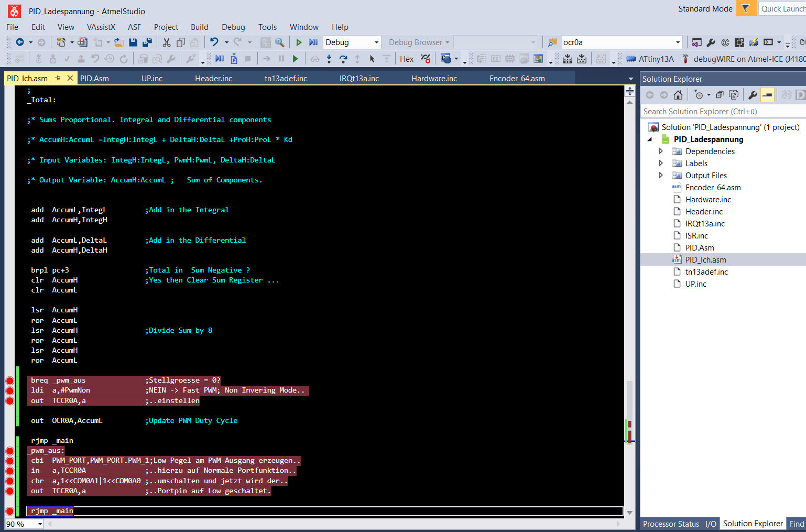Toggle Preview Selected Items in Solution Explorer
The image size is (806, 532).
coord(767,95)
